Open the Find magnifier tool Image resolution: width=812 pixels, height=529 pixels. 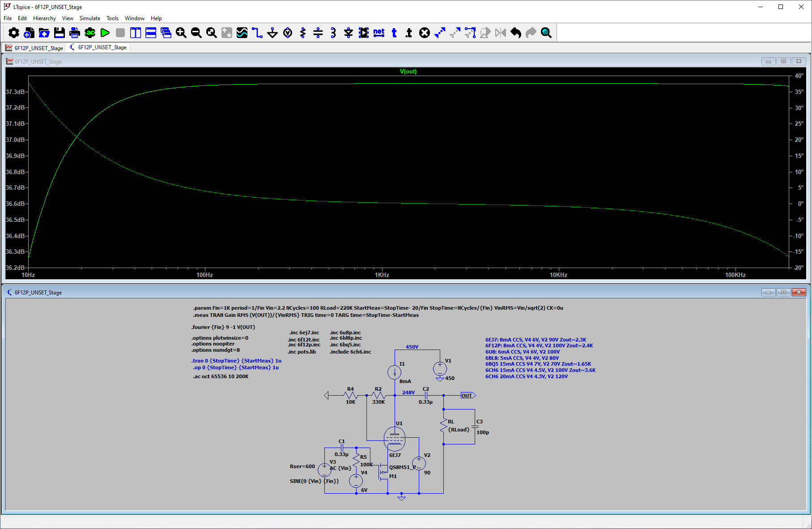[546, 33]
